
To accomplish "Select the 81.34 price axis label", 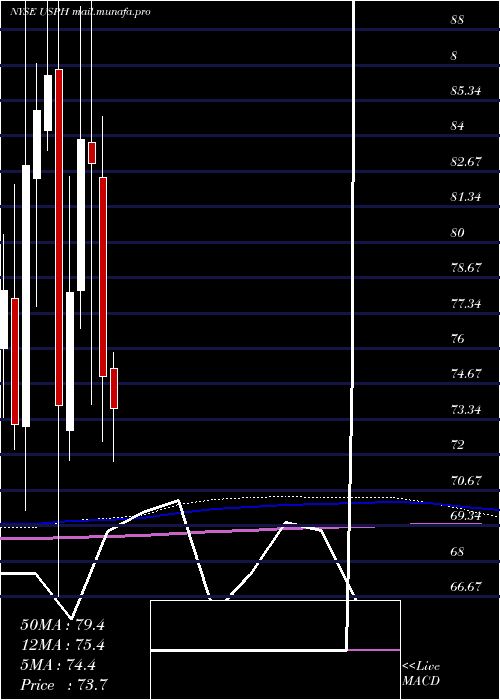I will [x=466, y=196].
